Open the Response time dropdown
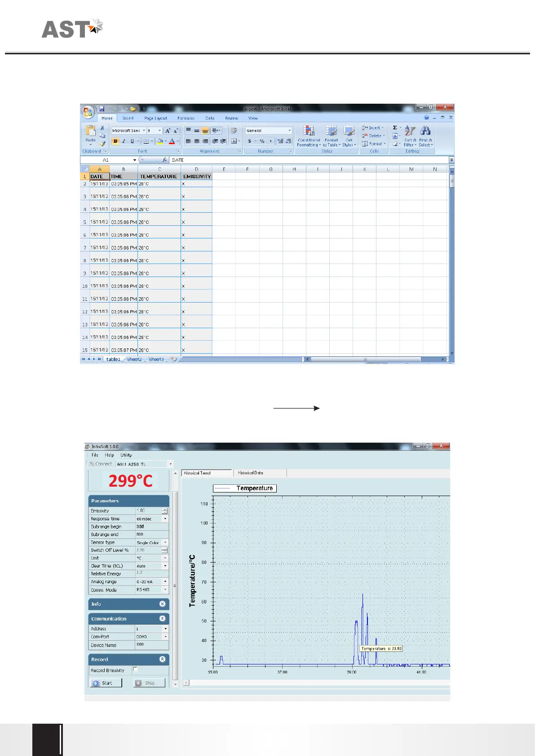This screenshot has width=535, height=756. (165, 519)
